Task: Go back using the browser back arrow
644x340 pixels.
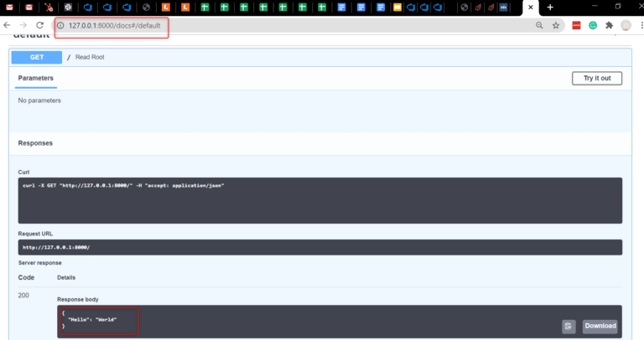Action: [7, 25]
